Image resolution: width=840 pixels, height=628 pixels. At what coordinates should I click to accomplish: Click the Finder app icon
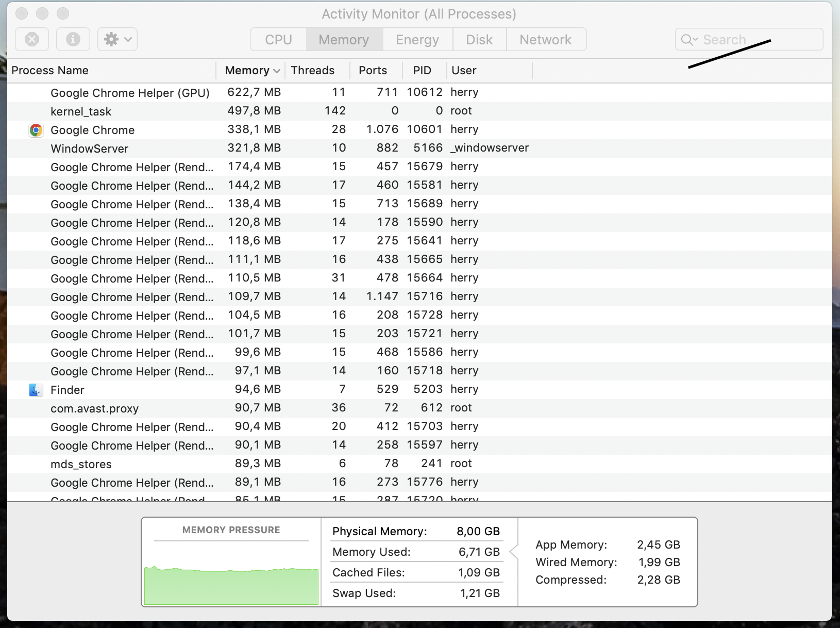pos(36,390)
